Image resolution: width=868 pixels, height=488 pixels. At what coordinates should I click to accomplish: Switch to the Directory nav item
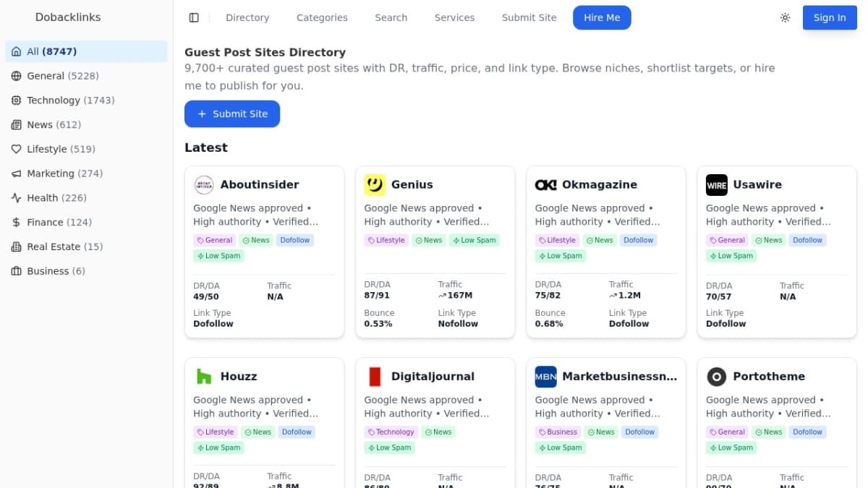[247, 17]
